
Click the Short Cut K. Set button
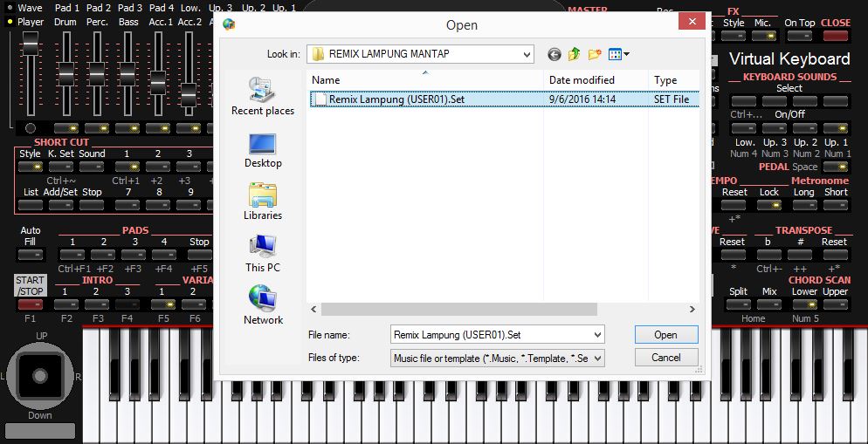coord(61,167)
